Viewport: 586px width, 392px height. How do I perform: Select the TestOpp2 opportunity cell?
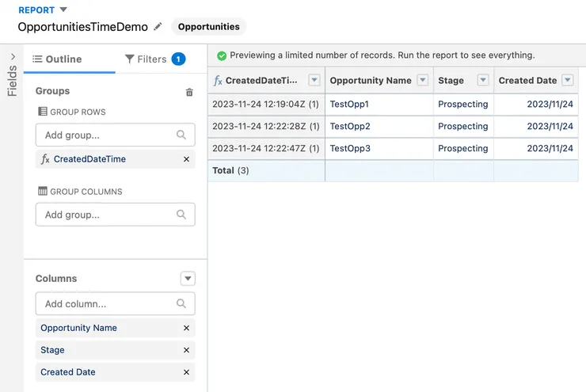pyautogui.click(x=350, y=127)
